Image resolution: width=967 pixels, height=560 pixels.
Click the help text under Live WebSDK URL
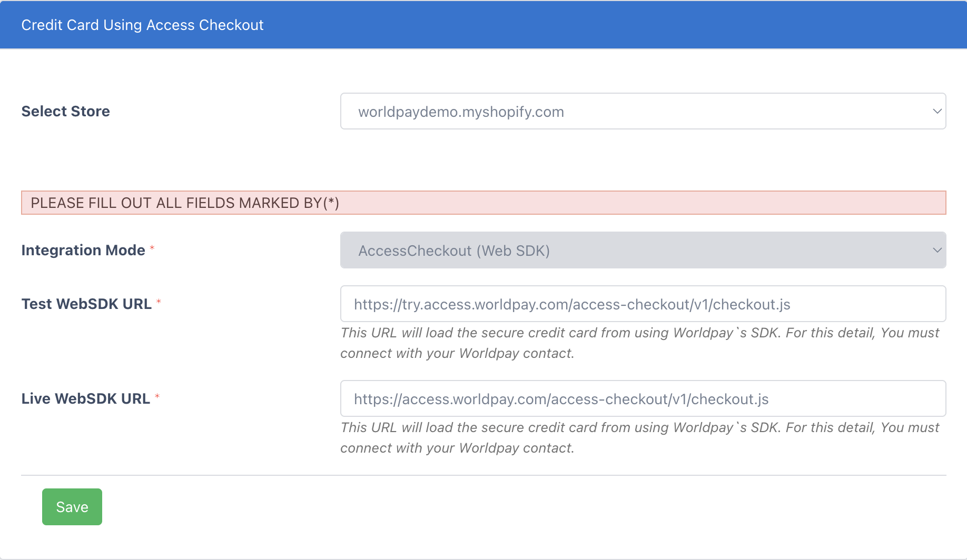(x=639, y=437)
